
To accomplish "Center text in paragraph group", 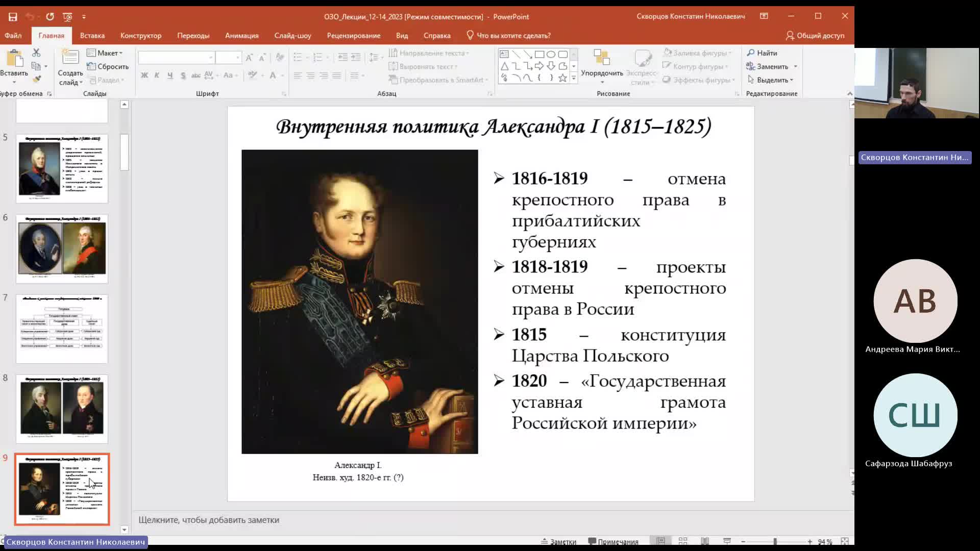I will pyautogui.click(x=310, y=76).
